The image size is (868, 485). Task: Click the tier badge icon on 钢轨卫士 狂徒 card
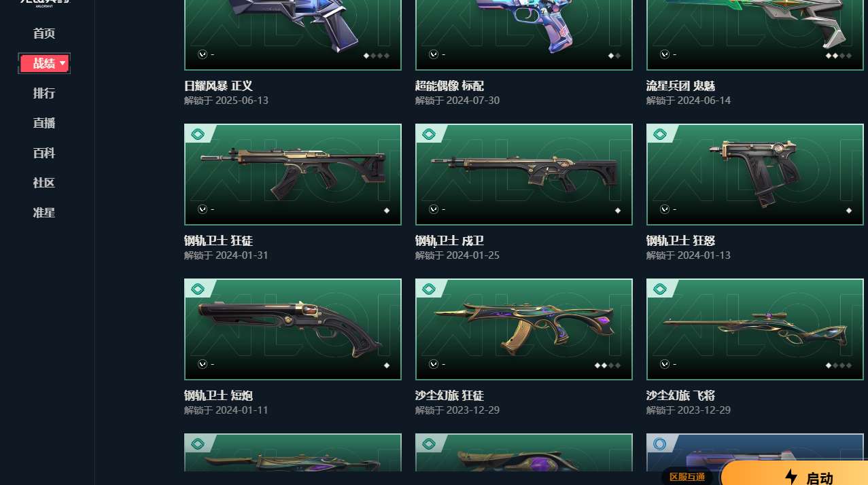[x=197, y=134]
